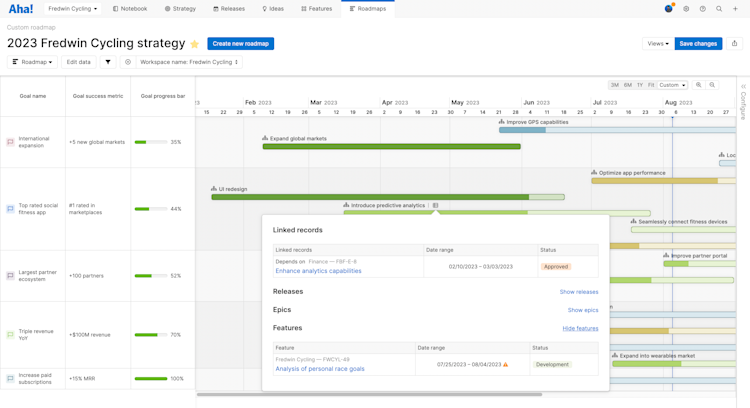
Task: Click the Save changes button
Action: point(698,44)
